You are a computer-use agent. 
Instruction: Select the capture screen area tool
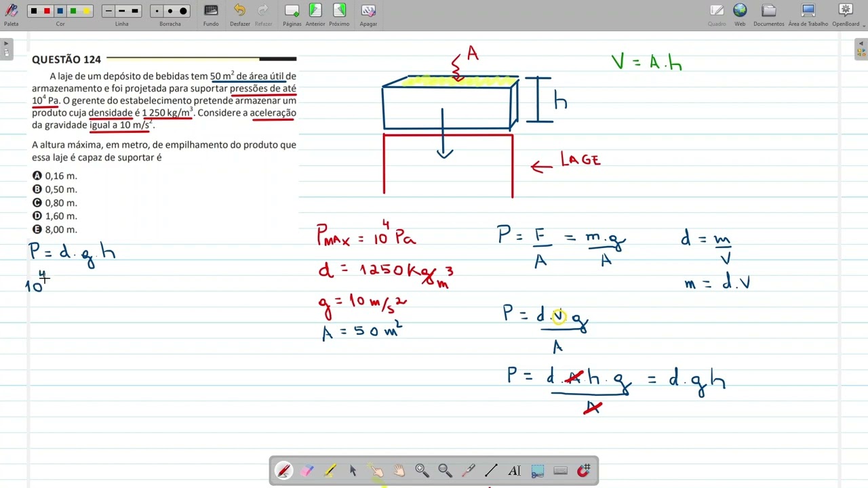(x=538, y=470)
